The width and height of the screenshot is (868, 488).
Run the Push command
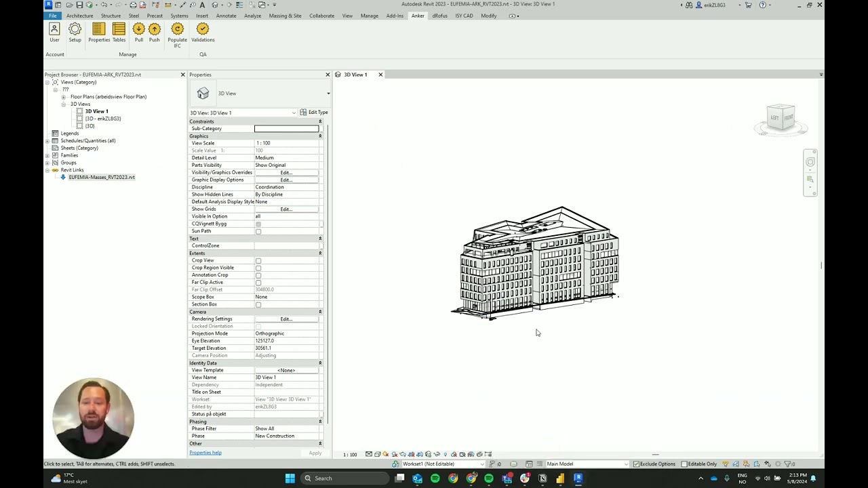[155, 33]
